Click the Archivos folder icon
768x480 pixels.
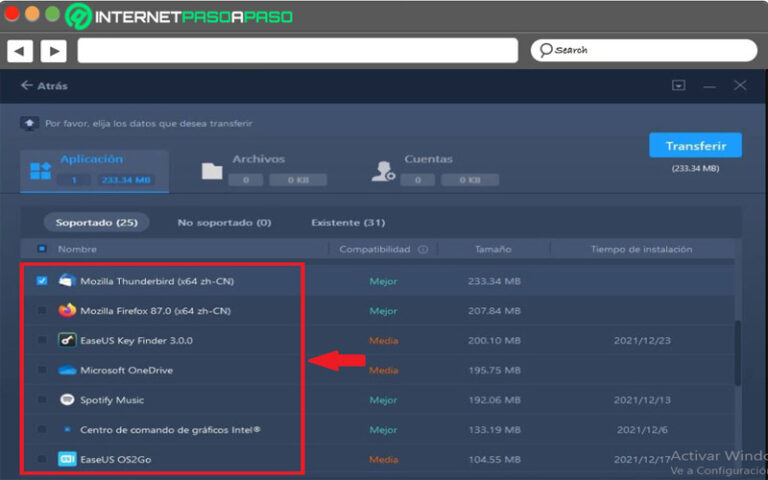coord(212,171)
